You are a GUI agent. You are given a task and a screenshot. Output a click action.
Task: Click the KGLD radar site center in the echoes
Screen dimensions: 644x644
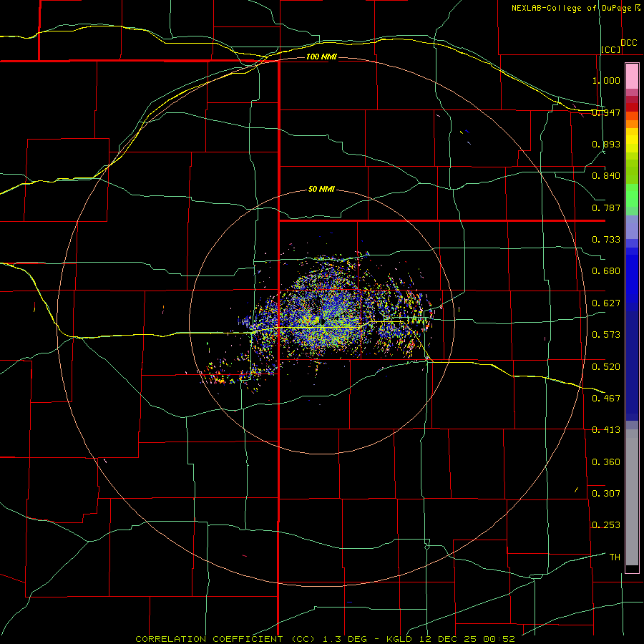coord(323,321)
